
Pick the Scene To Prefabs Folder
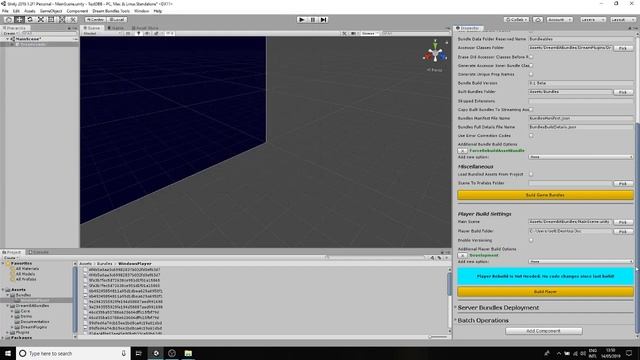tap(623, 184)
